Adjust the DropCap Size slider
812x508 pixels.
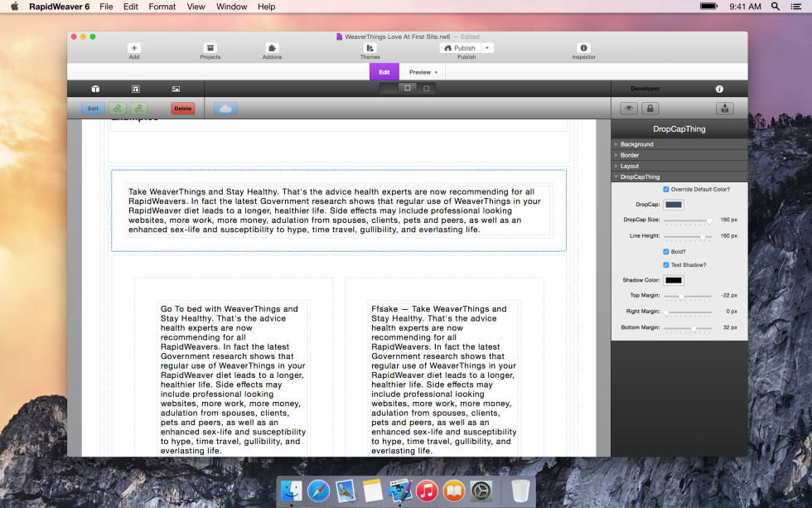pyautogui.click(x=688, y=220)
